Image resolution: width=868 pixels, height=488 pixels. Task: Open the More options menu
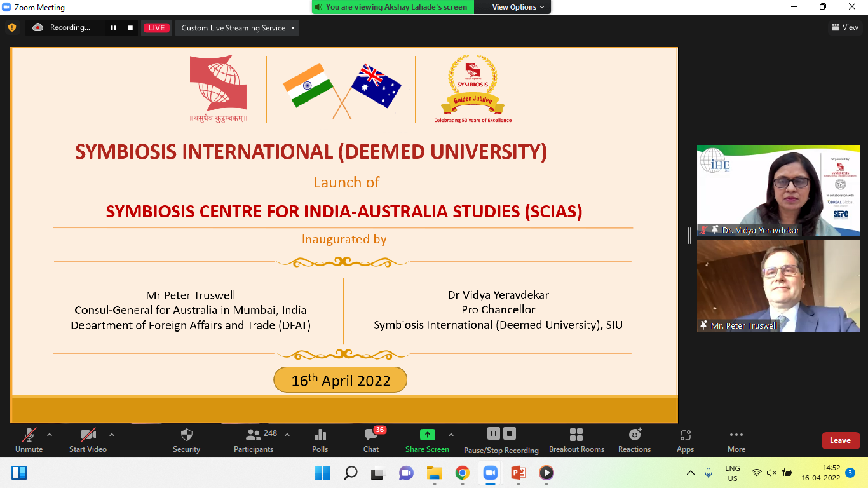(x=736, y=440)
